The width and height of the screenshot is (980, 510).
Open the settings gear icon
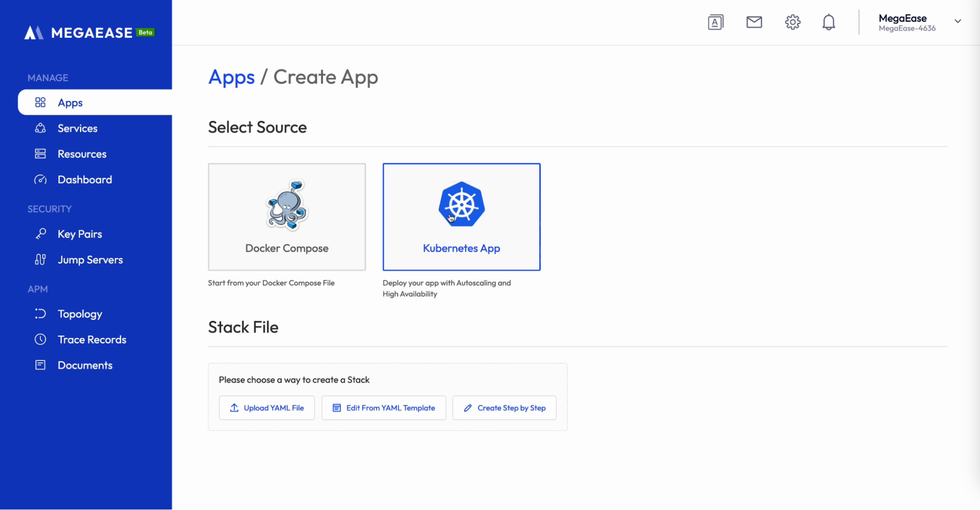point(792,22)
